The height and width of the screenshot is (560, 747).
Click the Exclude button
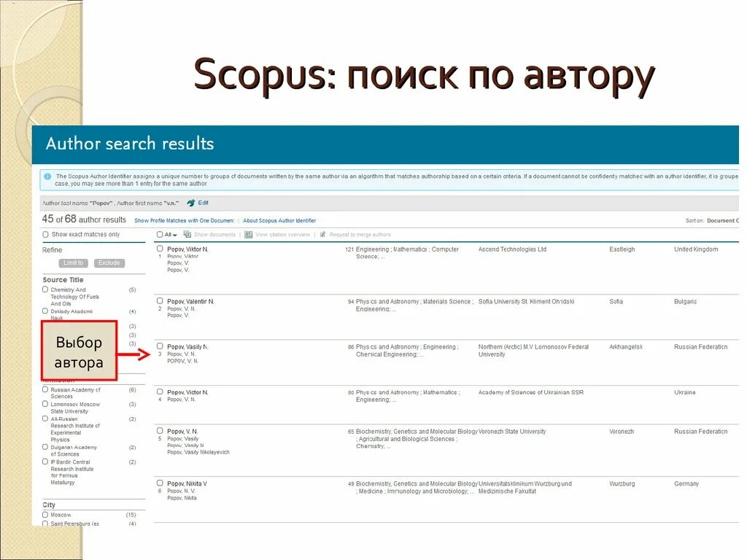[x=109, y=262]
